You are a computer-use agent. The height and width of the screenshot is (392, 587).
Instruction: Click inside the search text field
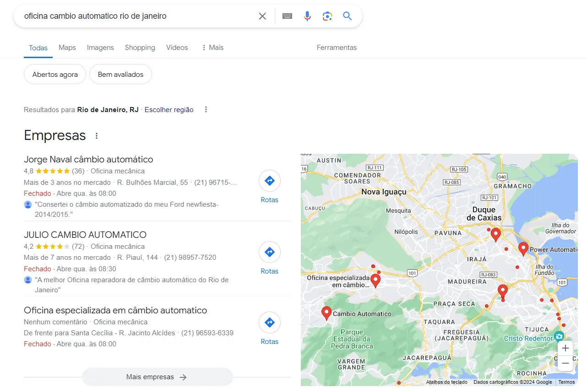[137, 16]
